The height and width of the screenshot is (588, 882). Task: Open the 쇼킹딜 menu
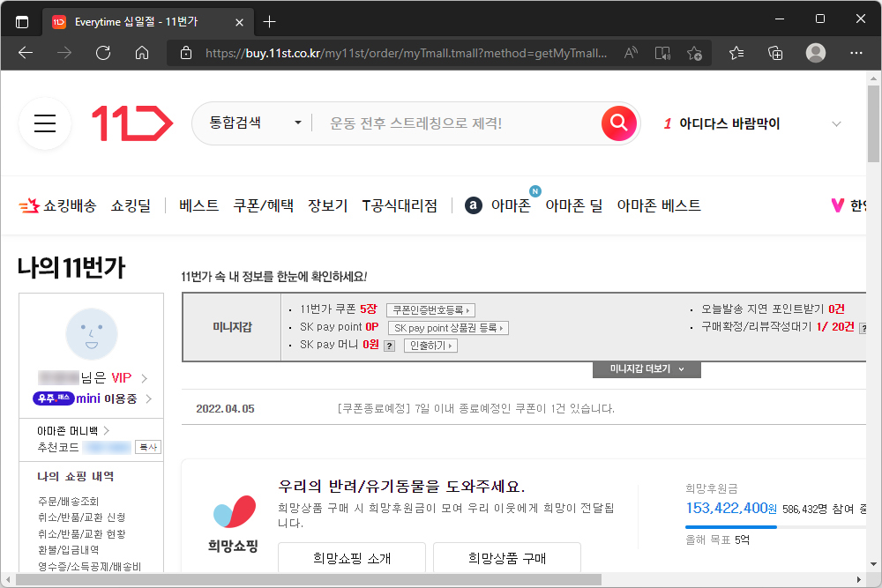click(x=131, y=205)
